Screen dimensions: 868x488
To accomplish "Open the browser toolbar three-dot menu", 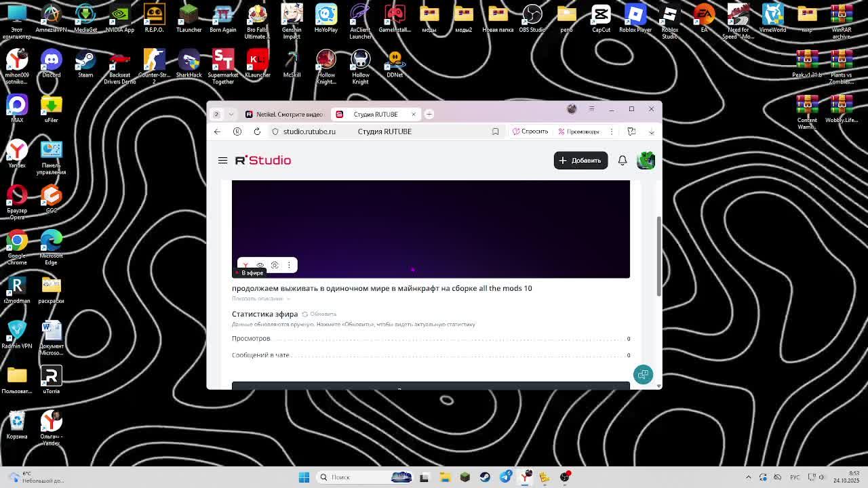I will pos(612,131).
